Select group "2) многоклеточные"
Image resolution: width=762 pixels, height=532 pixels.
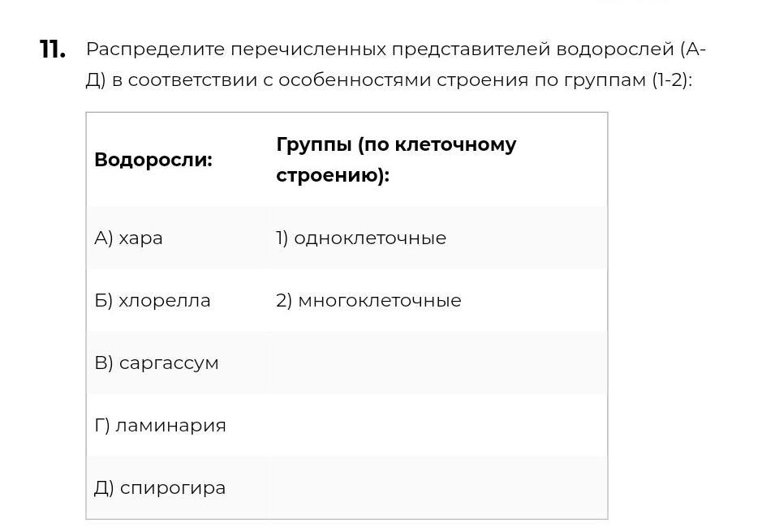[x=368, y=301]
